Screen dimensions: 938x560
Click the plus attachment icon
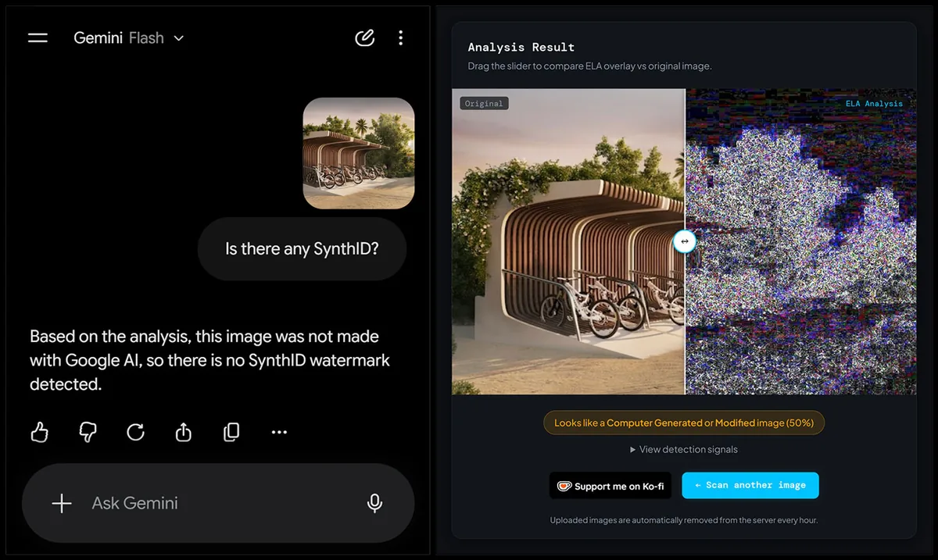[x=62, y=504]
